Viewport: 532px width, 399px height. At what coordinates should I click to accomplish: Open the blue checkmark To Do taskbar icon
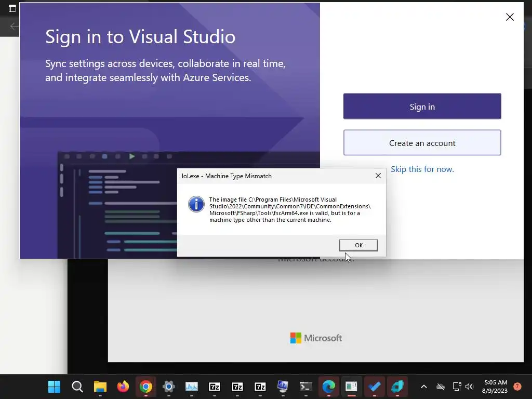click(374, 386)
